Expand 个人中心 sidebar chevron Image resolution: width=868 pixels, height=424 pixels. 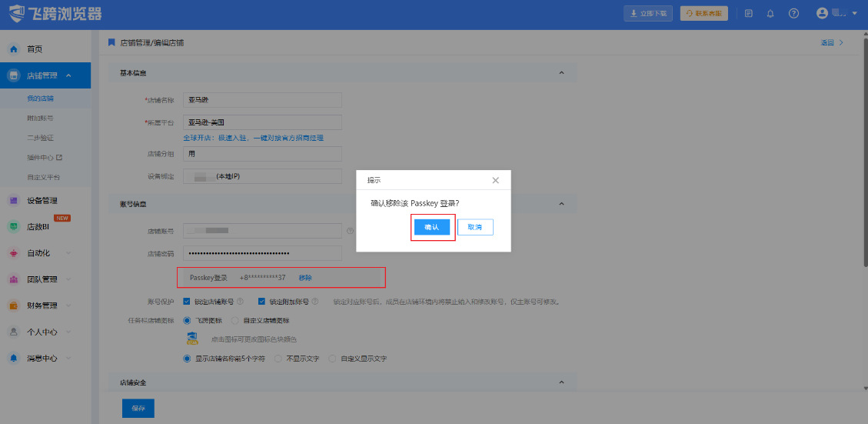pos(68,332)
